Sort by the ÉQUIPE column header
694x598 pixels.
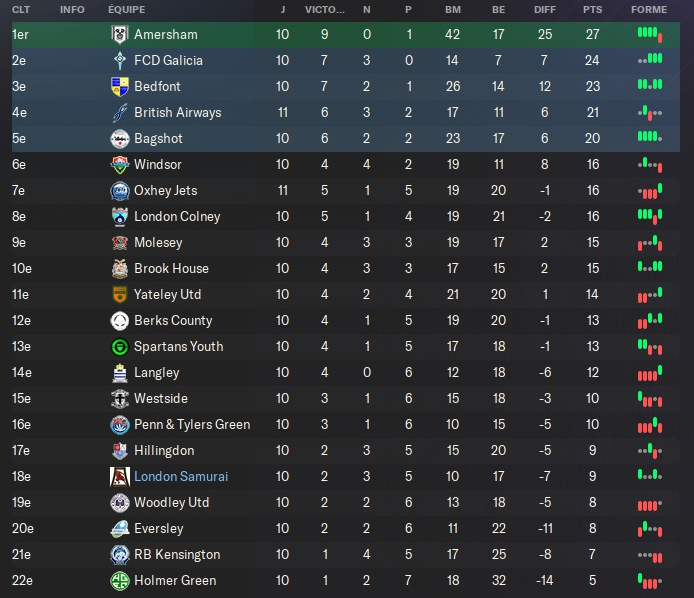[x=125, y=9]
